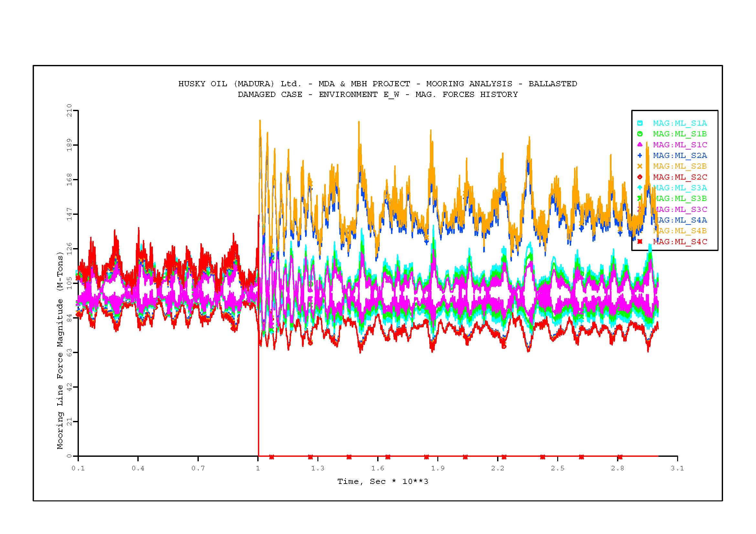The height and width of the screenshot is (534, 756).
Task: Select the MAG:ML_S4A legend label
Action: point(680,220)
